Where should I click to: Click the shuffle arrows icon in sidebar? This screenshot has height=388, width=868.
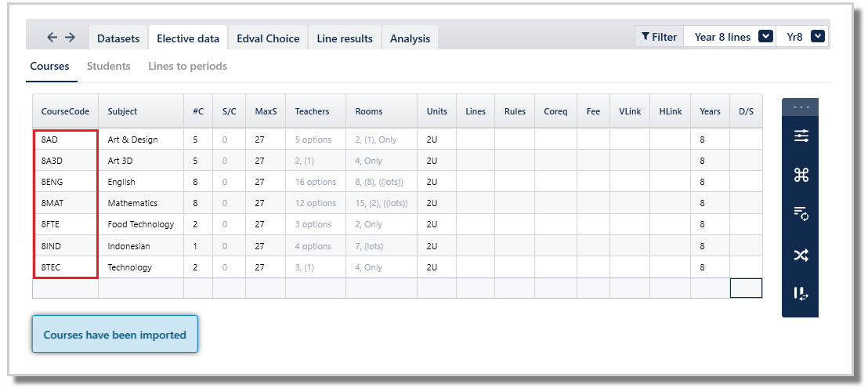pyautogui.click(x=801, y=256)
